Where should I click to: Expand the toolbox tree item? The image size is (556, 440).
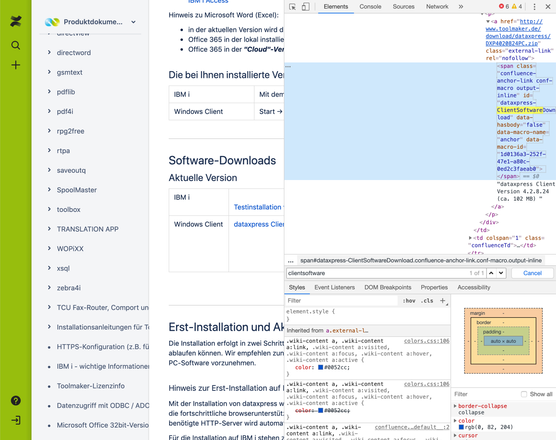pyautogui.click(x=49, y=209)
